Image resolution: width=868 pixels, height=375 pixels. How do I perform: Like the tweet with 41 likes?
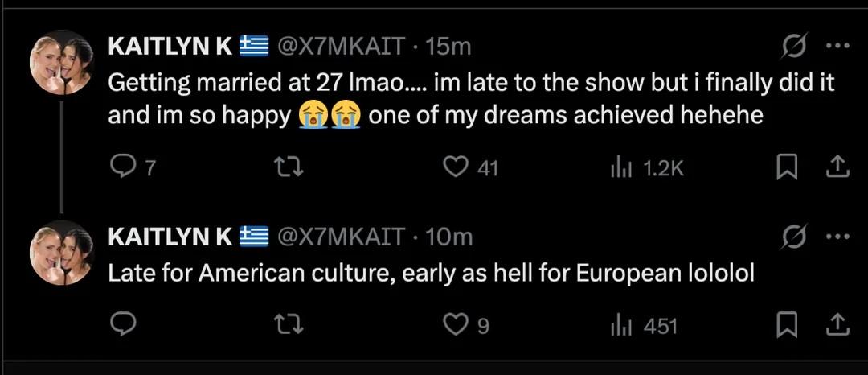[x=457, y=167]
